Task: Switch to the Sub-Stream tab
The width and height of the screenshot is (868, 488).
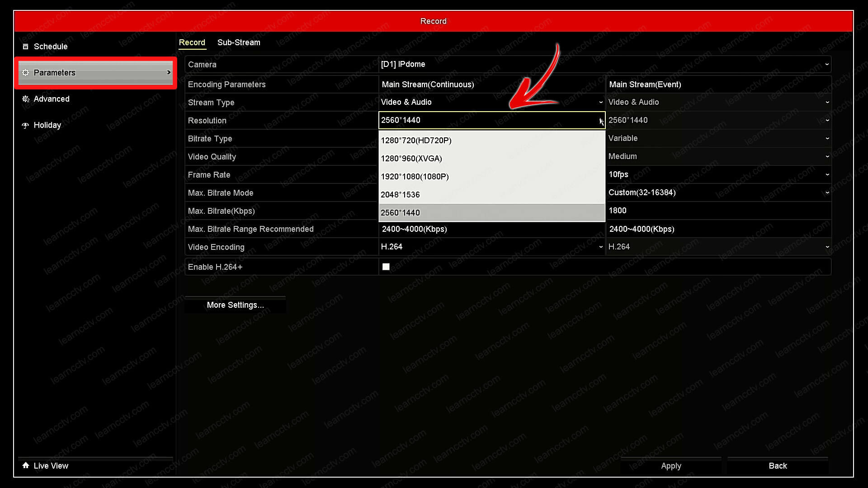Action: [239, 42]
